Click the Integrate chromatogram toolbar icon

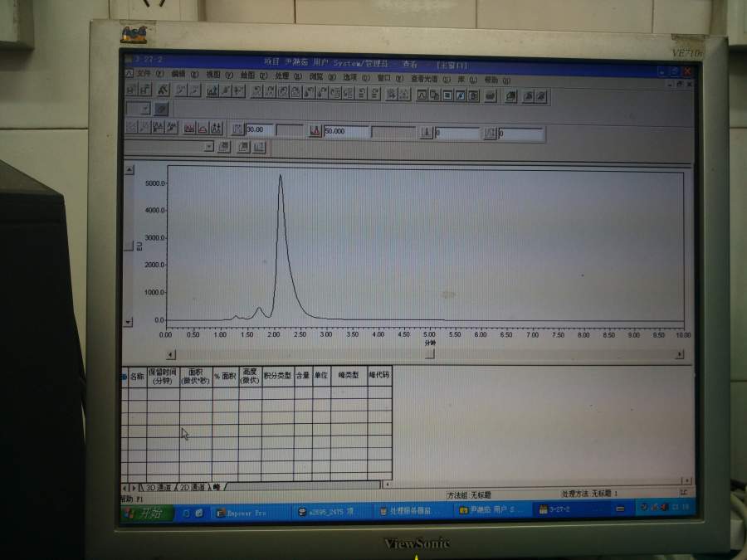pos(212,90)
